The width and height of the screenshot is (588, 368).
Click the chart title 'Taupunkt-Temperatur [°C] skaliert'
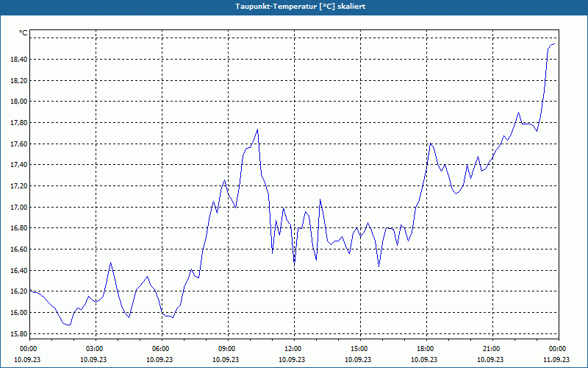[301, 7]
